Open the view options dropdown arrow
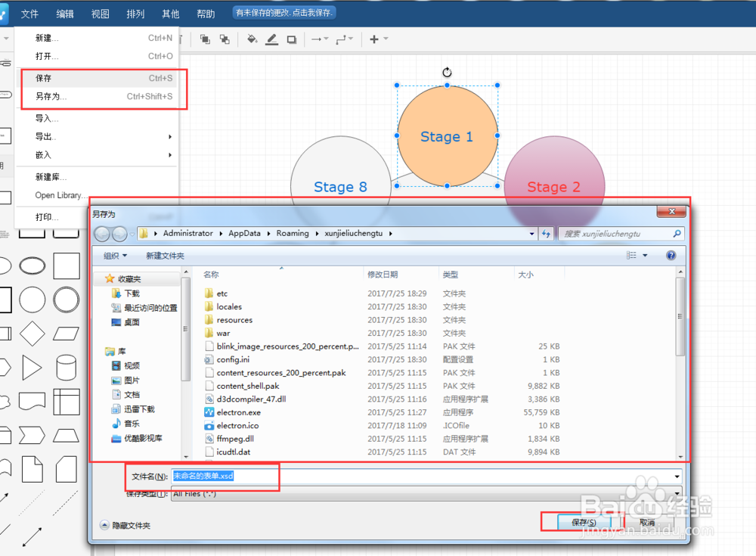 [x=645, y=256]
